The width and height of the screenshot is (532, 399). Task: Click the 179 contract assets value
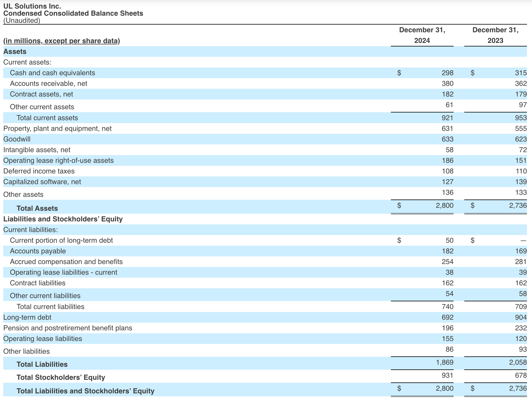coord(521,94)
